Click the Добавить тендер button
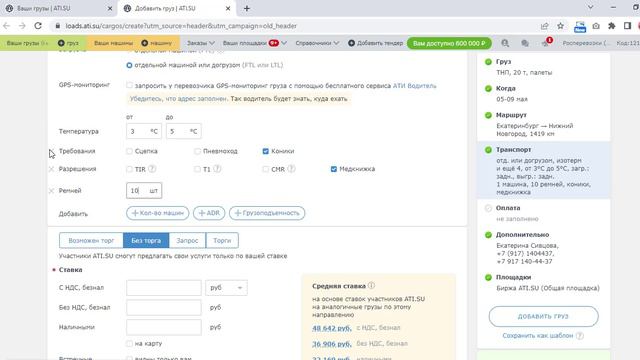This screenshot has height=360, width=640. (376, 43)
